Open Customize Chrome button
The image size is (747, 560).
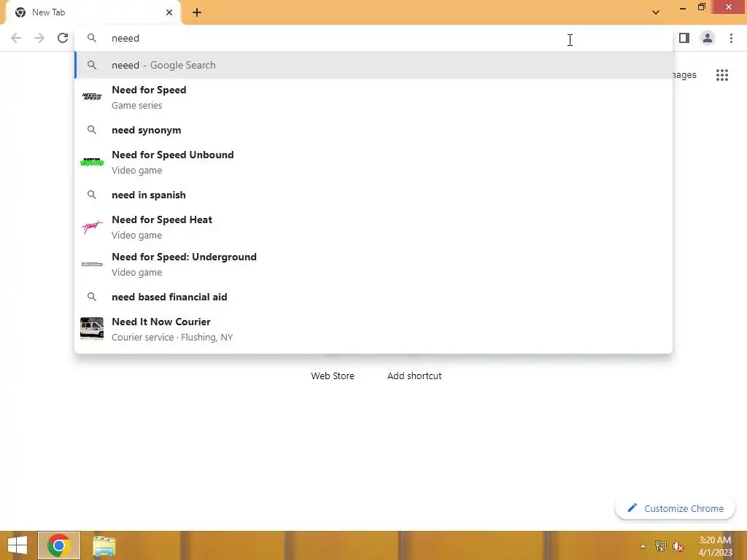675,508
